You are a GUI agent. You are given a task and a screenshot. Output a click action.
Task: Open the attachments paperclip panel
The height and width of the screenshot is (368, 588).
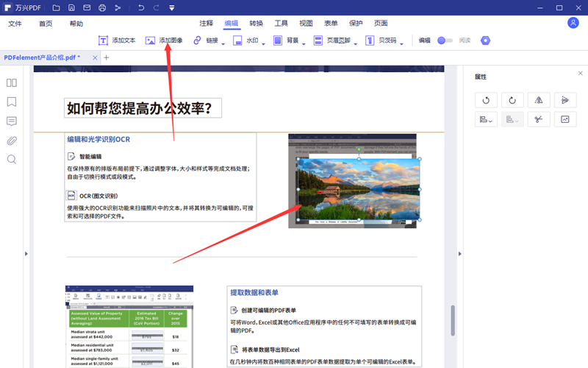pos(12,141)
